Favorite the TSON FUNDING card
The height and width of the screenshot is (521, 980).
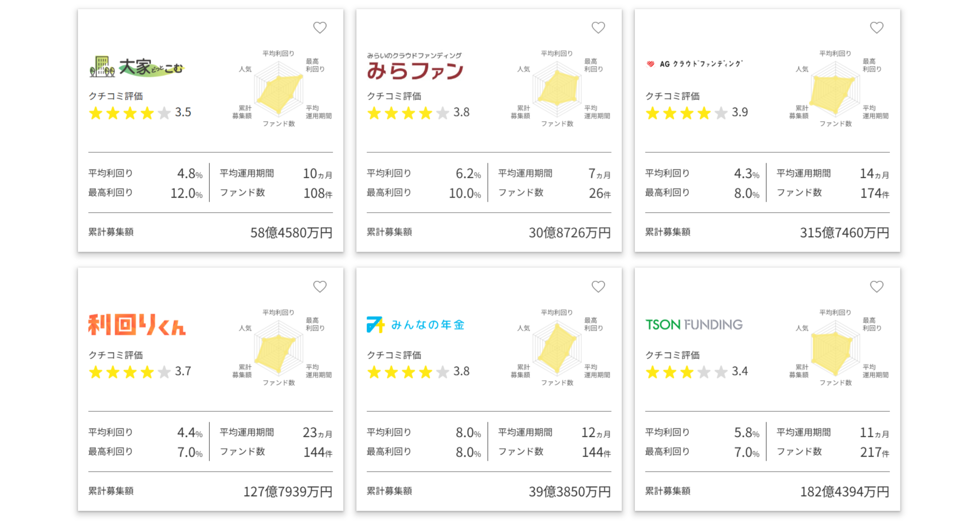click(x=876, y=286)
